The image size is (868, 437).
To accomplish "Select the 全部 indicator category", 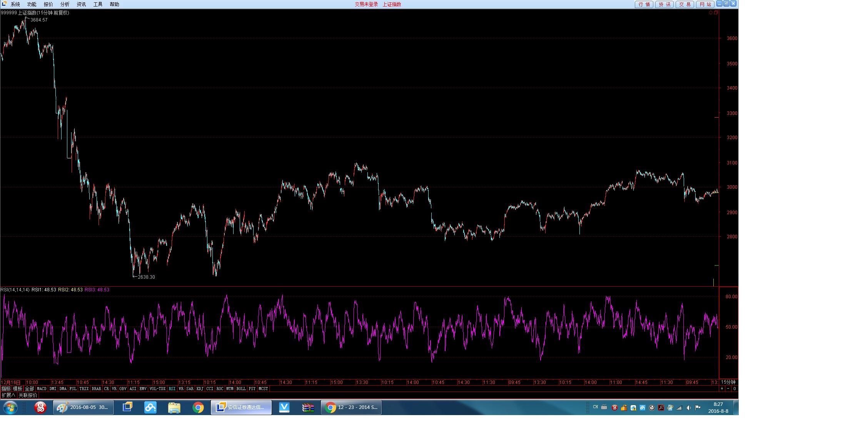I will pyautogui.click(x=30, y=389).
